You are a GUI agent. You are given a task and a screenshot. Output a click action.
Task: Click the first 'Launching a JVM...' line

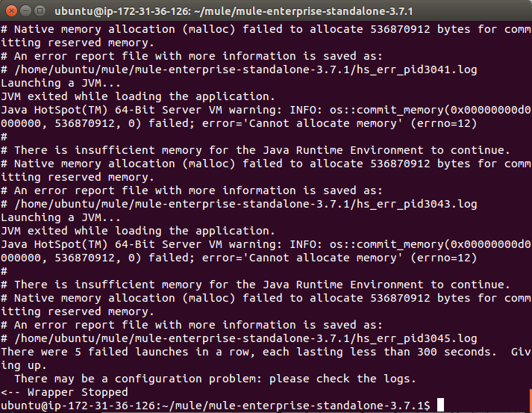(x=60, y=83)
